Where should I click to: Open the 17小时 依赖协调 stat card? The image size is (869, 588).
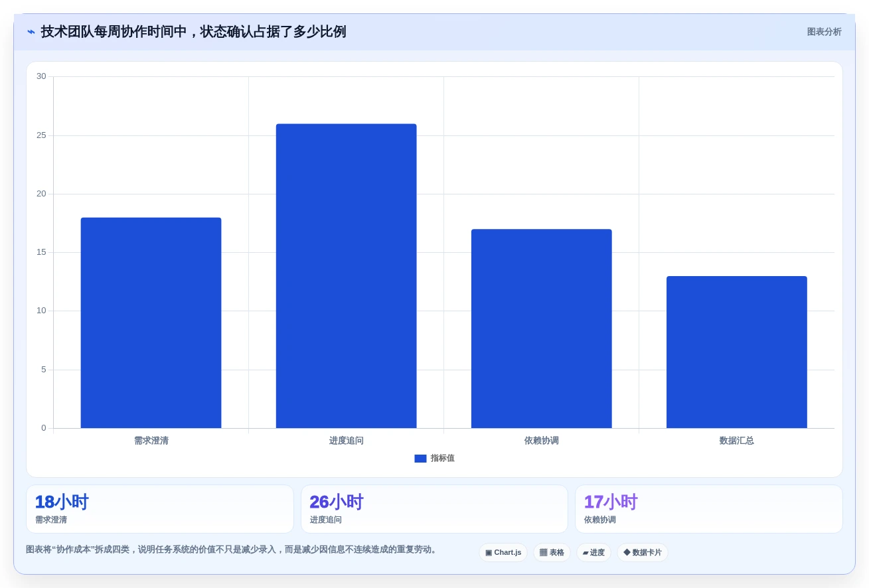[709, 509]
